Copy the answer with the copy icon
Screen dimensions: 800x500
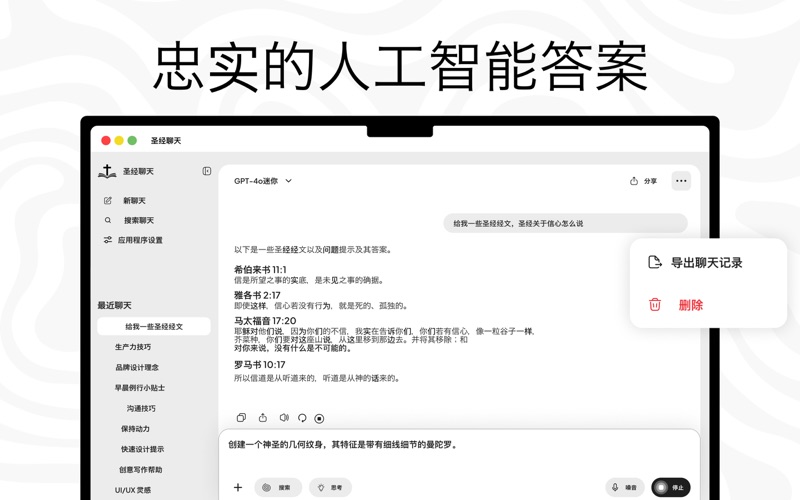(x=241, y=418)
